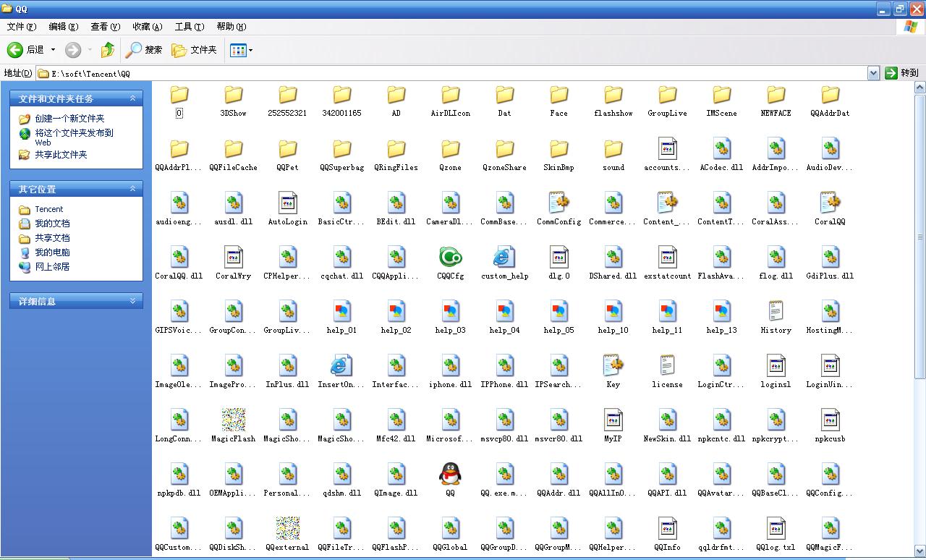
Task: Expand the address bar dropdown arrow
Action: (x=873, y=73)
